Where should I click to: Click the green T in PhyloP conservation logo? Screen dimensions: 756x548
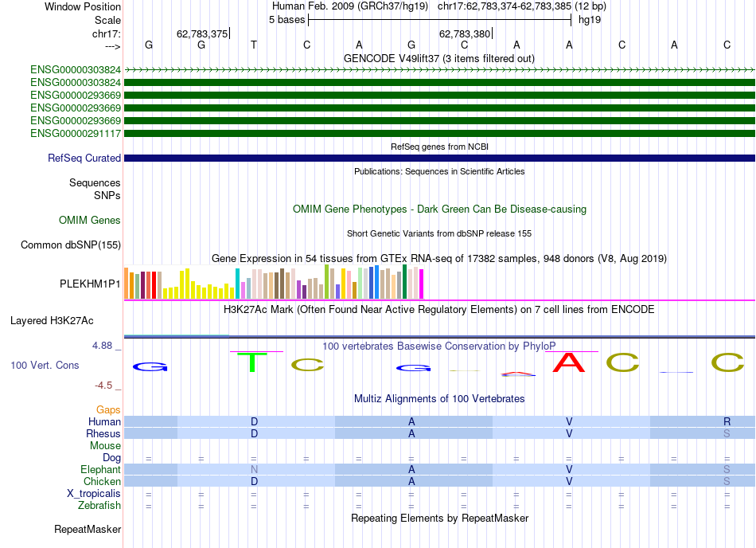252,362
